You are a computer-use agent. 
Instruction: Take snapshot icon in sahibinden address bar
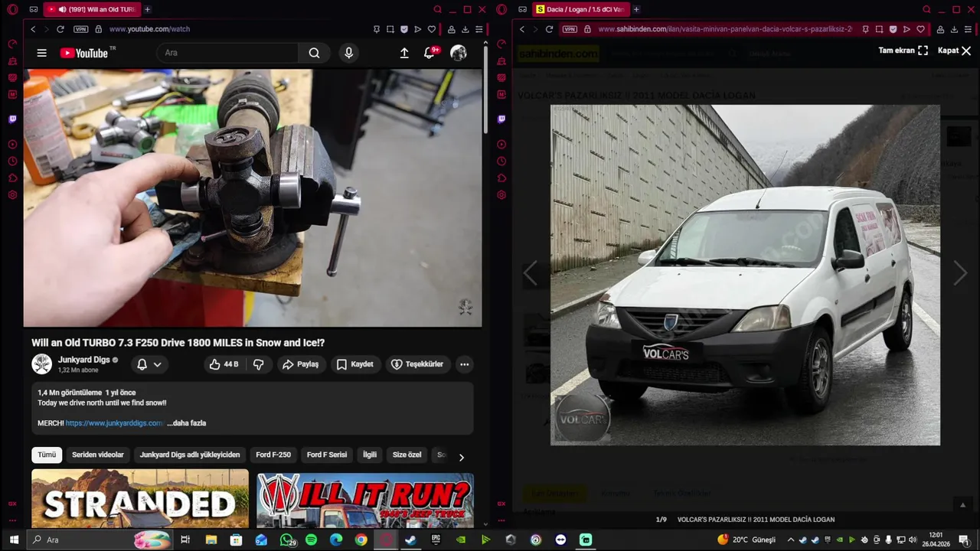(x=879, y=29)
